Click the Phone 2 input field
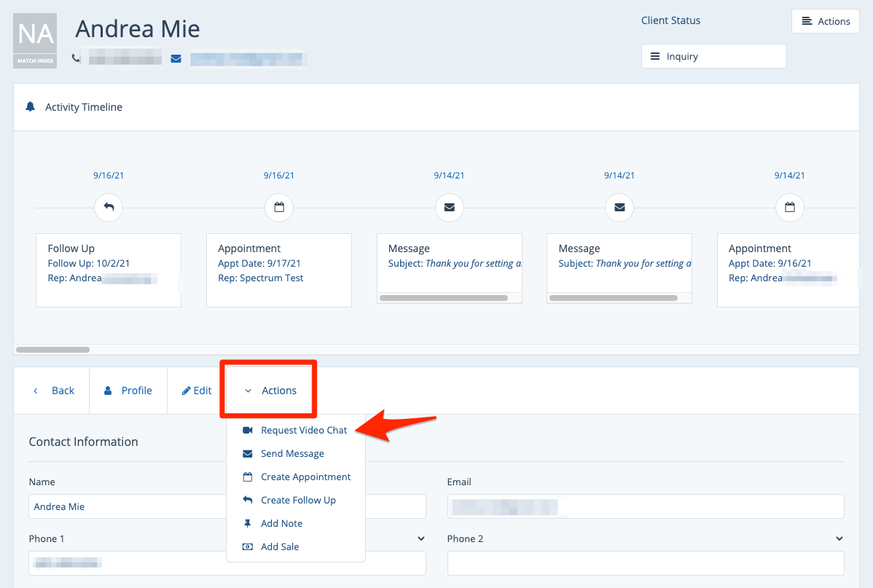Image resolution: width=873 pixels, height=588 pixels. click(x=645, y=563)
